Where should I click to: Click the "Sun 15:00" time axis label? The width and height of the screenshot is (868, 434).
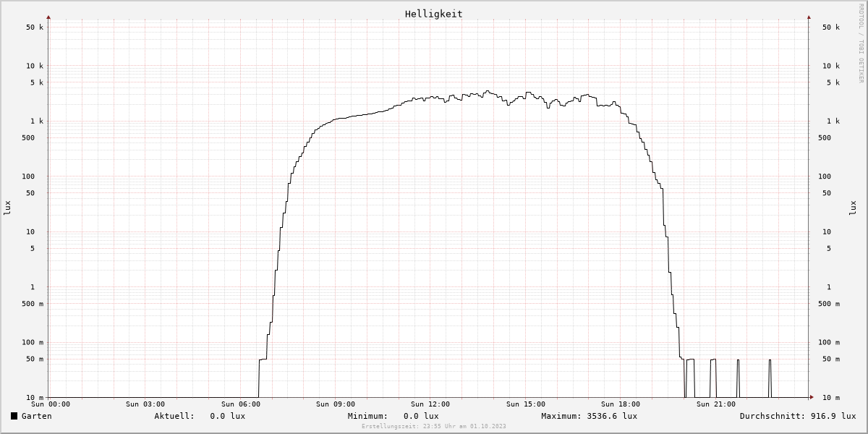click(526, 404)
